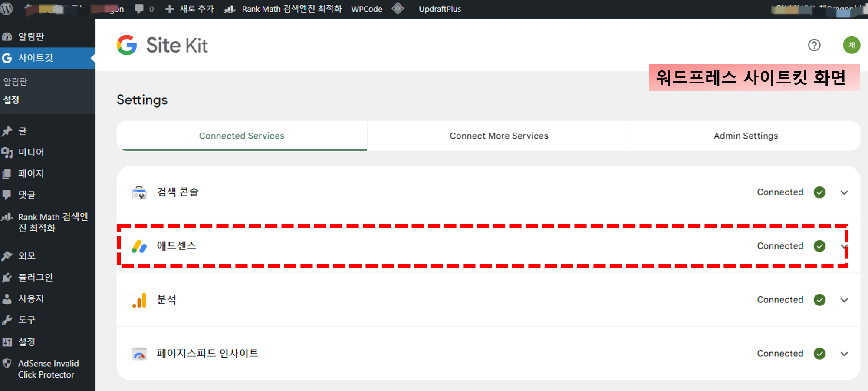Click the 검색 콘솔 service icon
Viewport: 868px width, 391px height.
click(139, 192)
